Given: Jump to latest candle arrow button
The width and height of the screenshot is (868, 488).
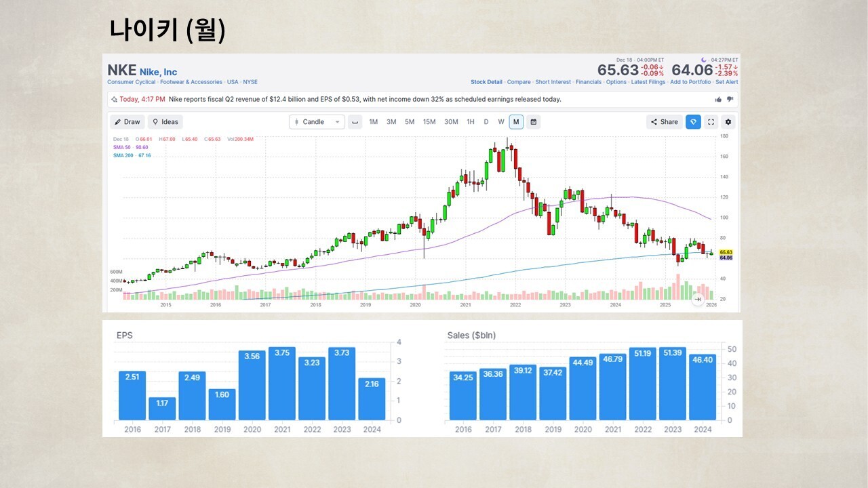Looking at the screenshot, I should pos(698,299).
